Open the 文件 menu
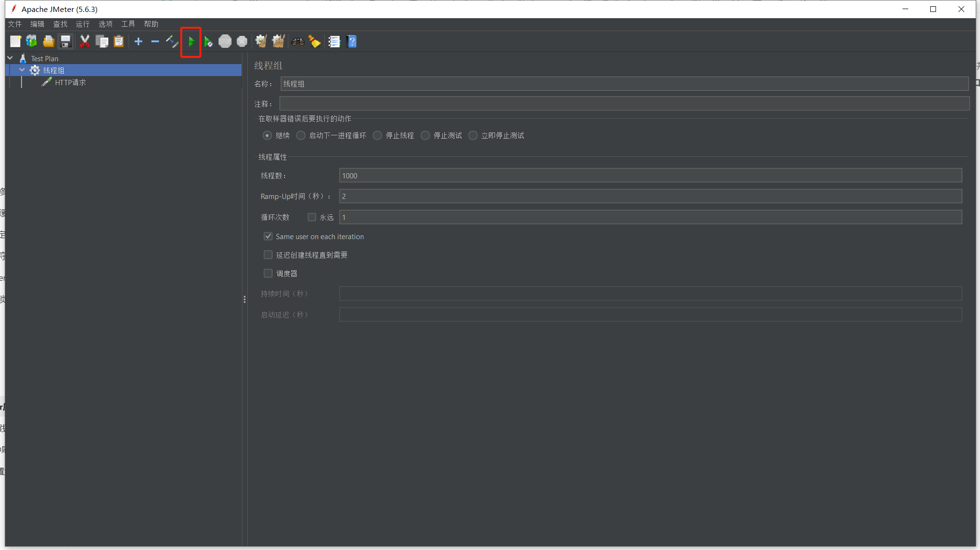 tap(15, 24)
